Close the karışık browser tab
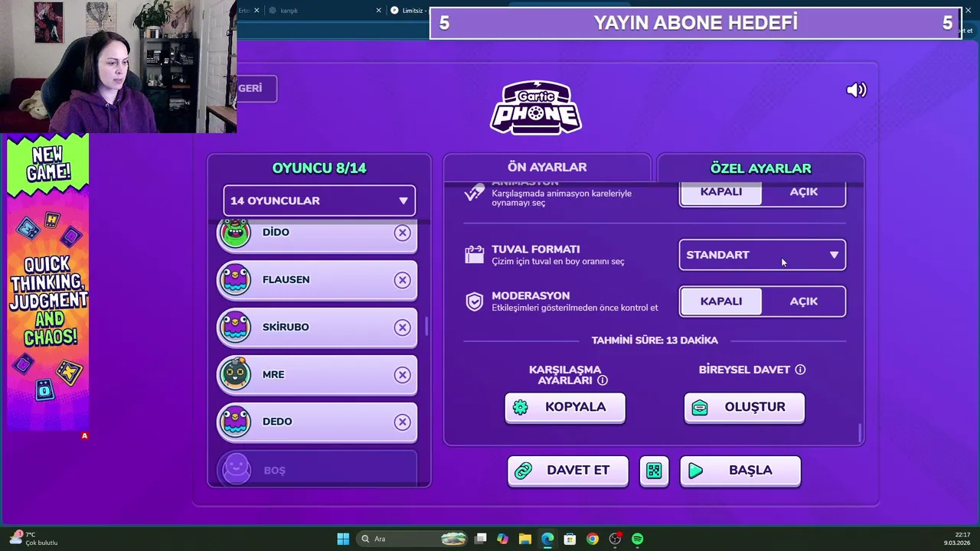Screen dimensions: 980x551 coord(378,11)
